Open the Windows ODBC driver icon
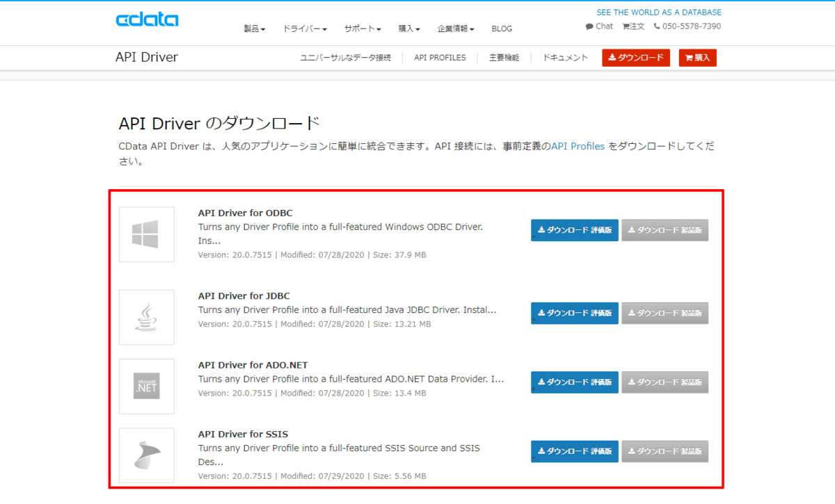835x504 pixels. (146, 234)
